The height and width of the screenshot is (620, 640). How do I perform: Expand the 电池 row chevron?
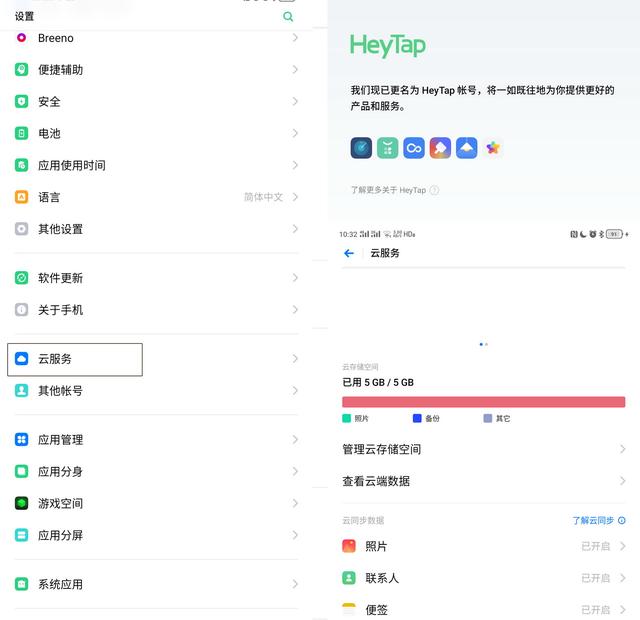(295, 133)
